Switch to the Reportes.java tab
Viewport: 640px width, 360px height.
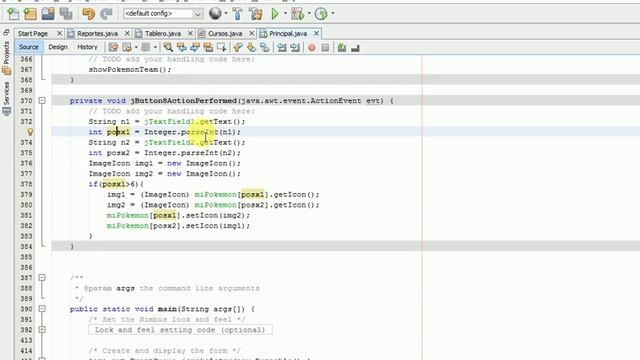click(98, 33)
